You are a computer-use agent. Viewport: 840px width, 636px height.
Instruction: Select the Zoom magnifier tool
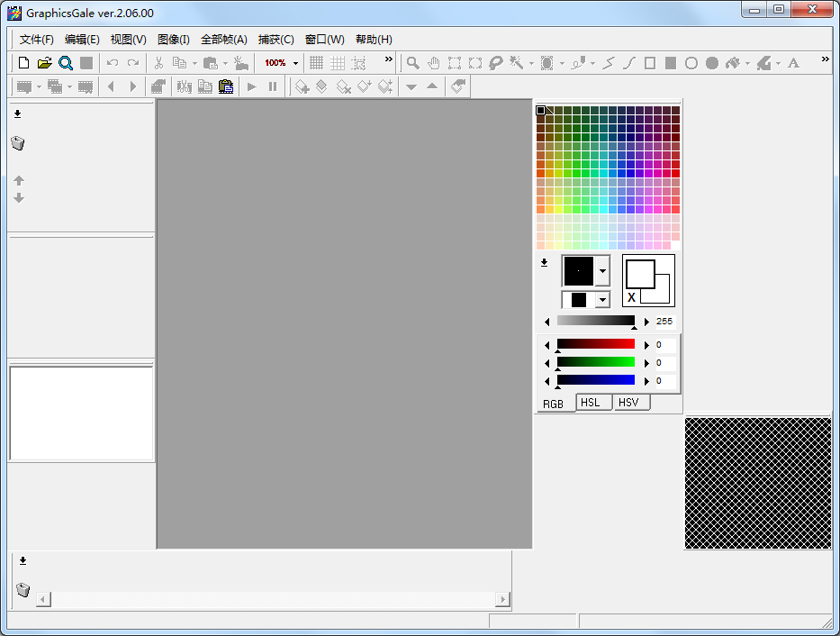coord(412,63)
